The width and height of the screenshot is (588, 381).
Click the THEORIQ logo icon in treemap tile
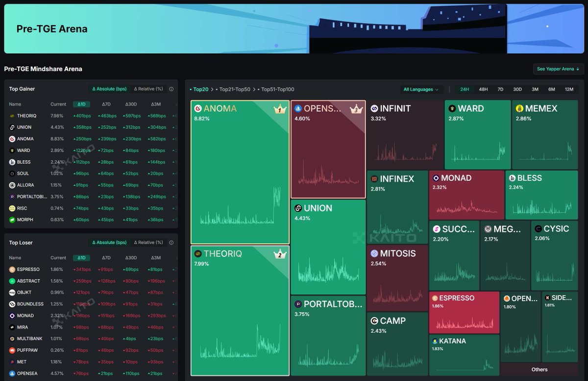(198, 254)
